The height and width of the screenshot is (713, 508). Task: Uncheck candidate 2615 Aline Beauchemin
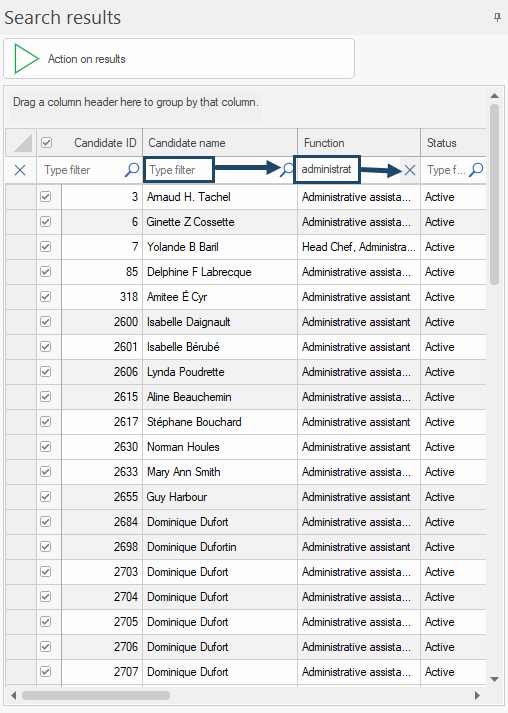45,397
